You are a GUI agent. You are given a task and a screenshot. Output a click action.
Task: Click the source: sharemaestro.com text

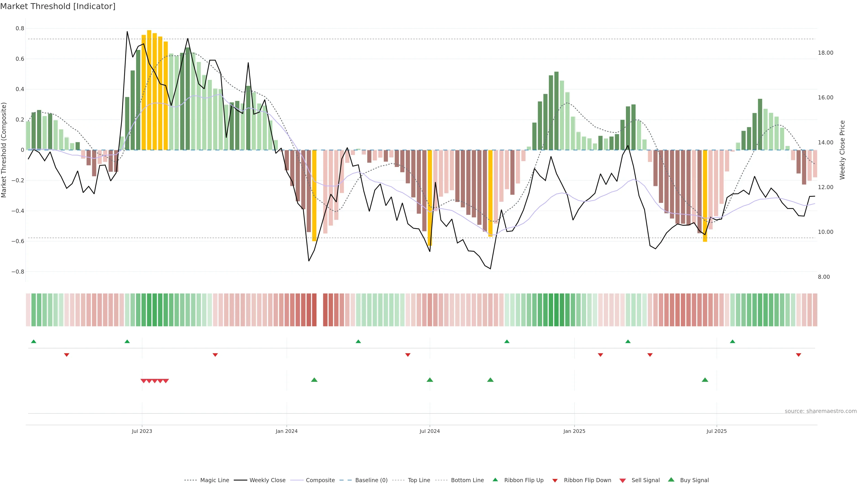821,411
